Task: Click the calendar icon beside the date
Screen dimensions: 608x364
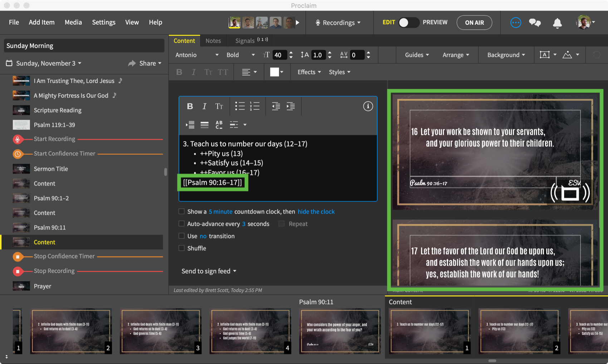Action: click(9, 63)
